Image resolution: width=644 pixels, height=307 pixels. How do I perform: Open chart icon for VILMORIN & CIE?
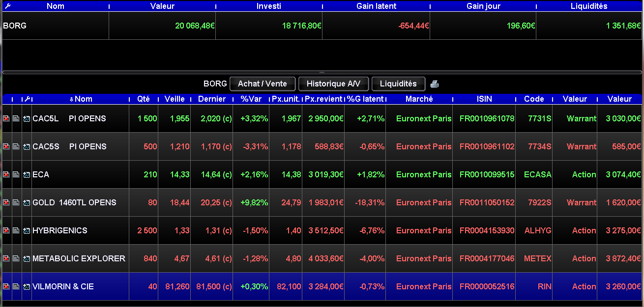coord(27,286)
